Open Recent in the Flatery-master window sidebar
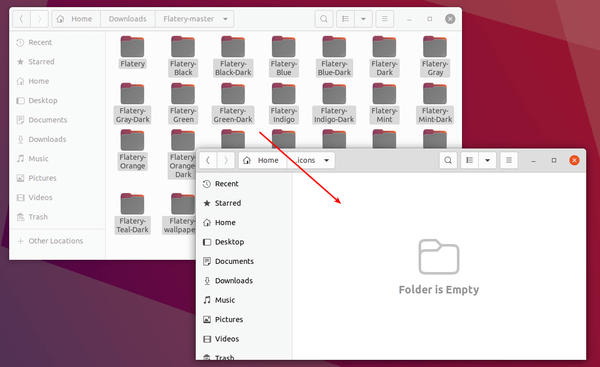Screen dimensions: 600x367 point(57,42)
